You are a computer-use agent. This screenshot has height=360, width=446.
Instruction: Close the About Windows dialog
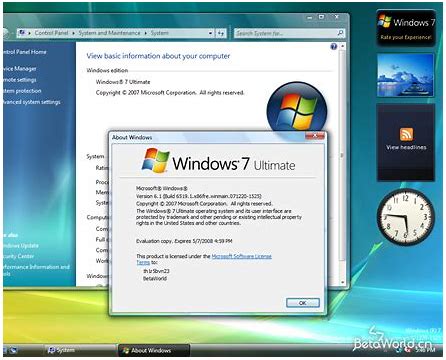pos(315,135)
